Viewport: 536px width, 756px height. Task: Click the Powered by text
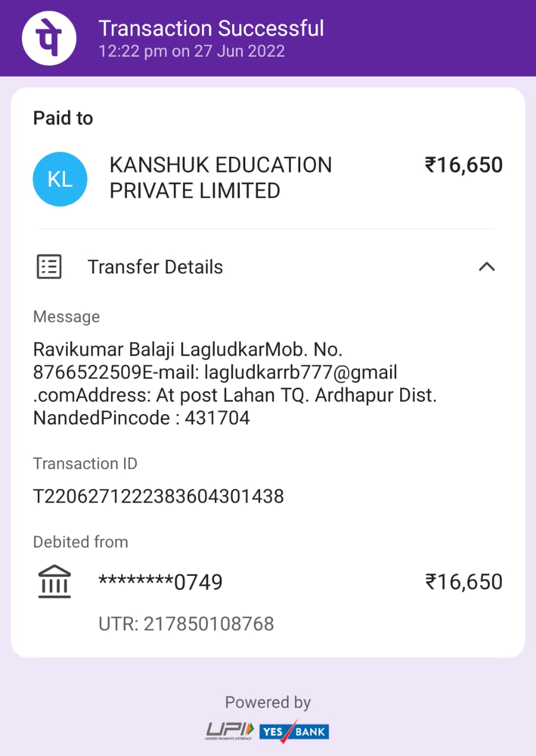click(x=268, y=702)
